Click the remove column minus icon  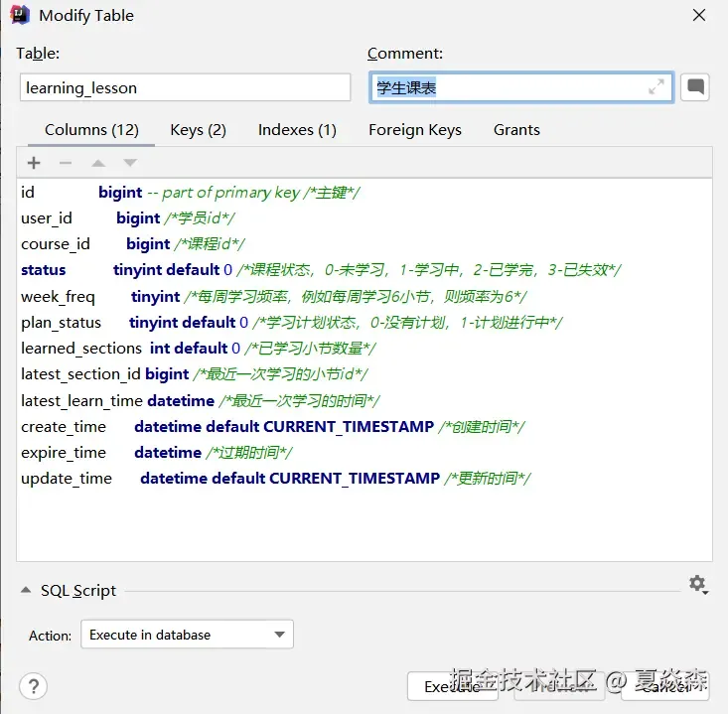pyautogui.click(x=66, y=163)
